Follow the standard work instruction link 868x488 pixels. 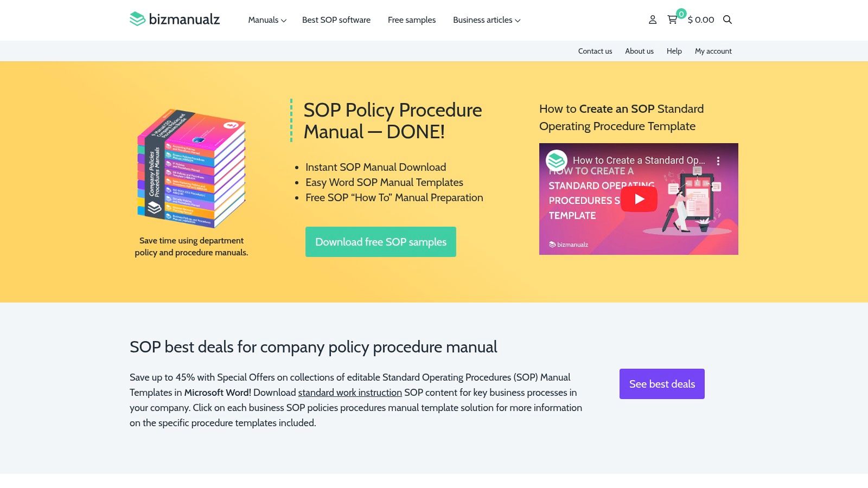[x=350, y=393]
